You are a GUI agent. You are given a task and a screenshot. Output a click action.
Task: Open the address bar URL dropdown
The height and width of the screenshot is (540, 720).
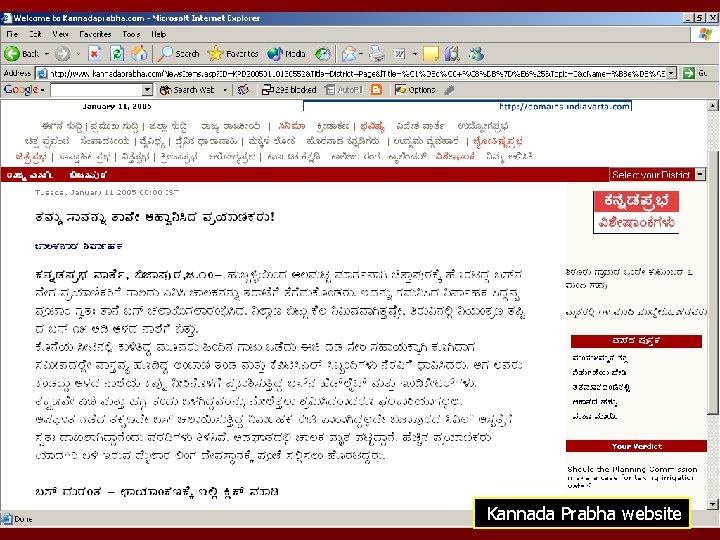(672, 73)
